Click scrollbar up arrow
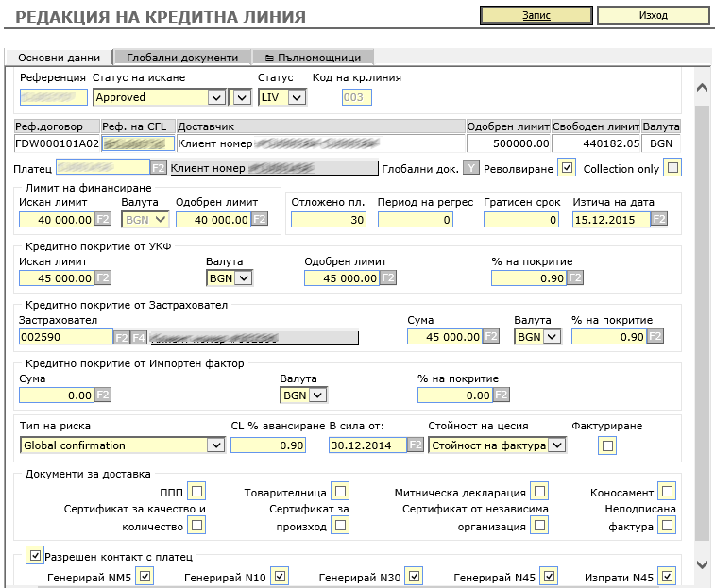This screenshot has height=588, width=715. [703, 87]
